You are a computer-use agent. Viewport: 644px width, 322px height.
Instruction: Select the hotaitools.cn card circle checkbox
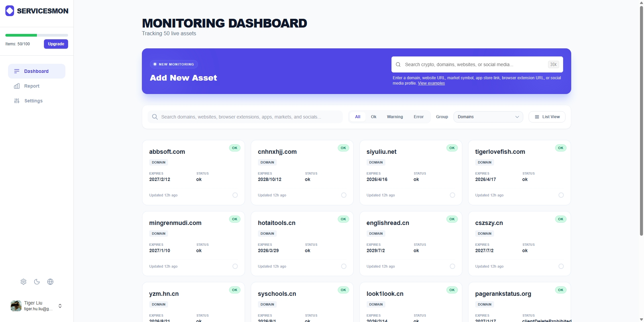(x=344, y=266)
